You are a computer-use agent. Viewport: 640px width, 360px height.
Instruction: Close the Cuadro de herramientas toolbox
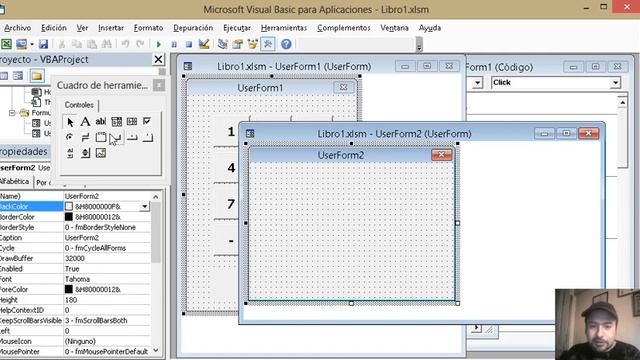click(x=159, y=85)
